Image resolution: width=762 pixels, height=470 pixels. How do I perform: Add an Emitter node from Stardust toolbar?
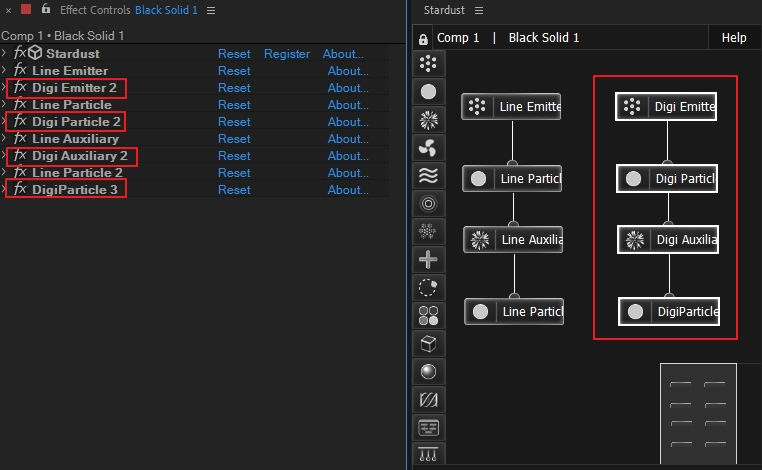click(x=428, y=64)
